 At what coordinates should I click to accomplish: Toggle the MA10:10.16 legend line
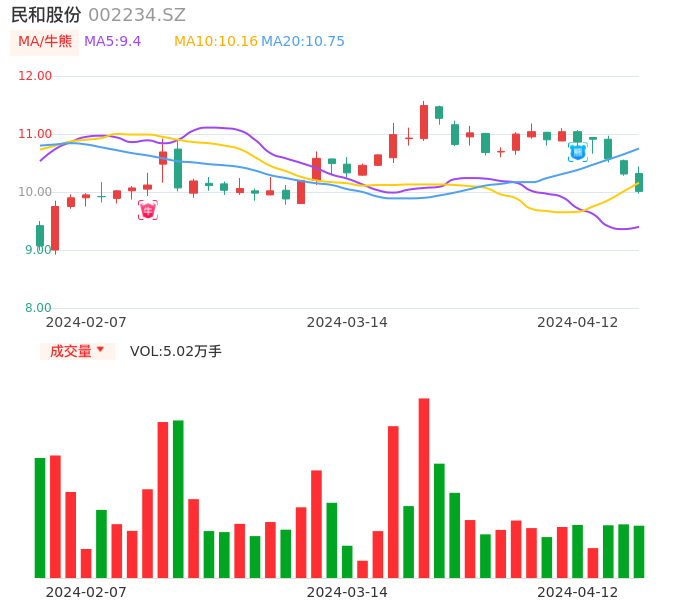click(x=215, y=42)
